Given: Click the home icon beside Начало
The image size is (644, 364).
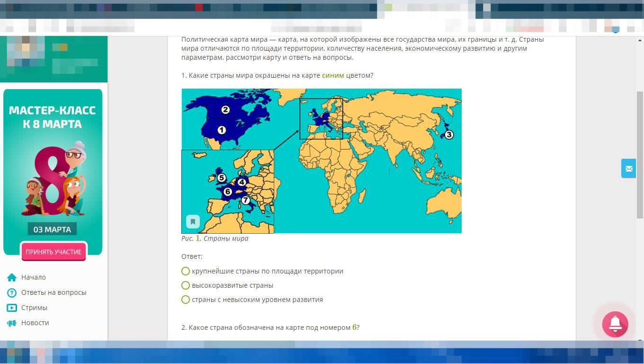Looking at the screenshot, I should 12,277.
